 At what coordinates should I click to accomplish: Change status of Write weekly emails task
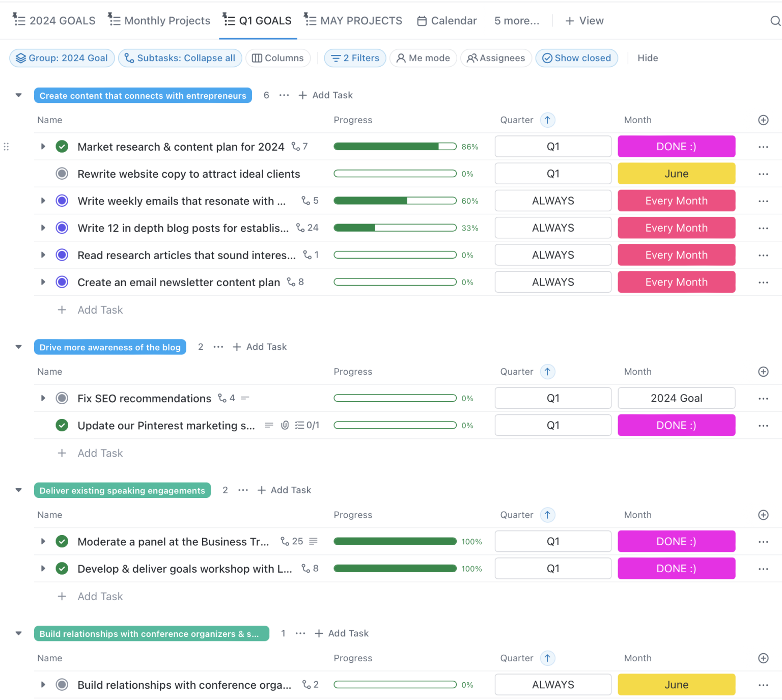(62, 201)
